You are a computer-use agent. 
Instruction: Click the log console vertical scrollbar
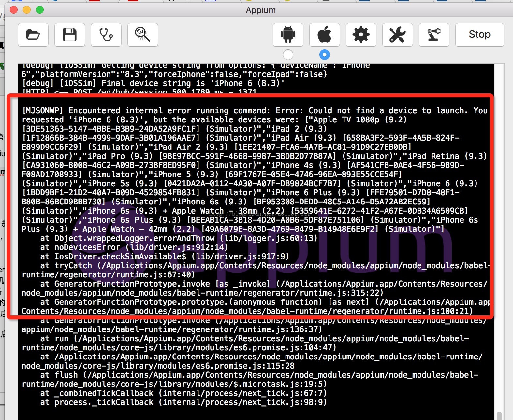tap(499, 416)
